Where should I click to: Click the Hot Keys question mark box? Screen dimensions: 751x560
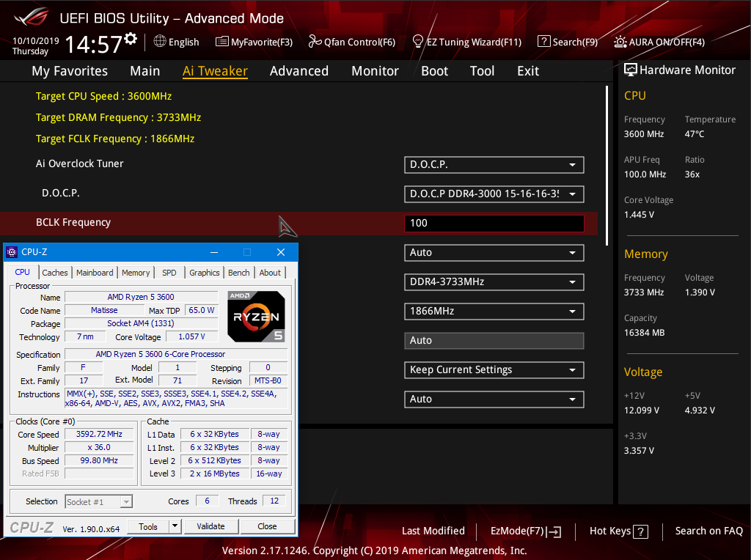[x=641, y=531]
